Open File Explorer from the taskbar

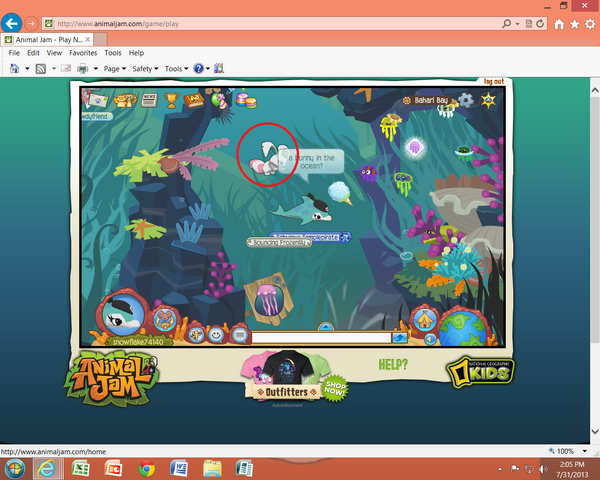(212, 469)
